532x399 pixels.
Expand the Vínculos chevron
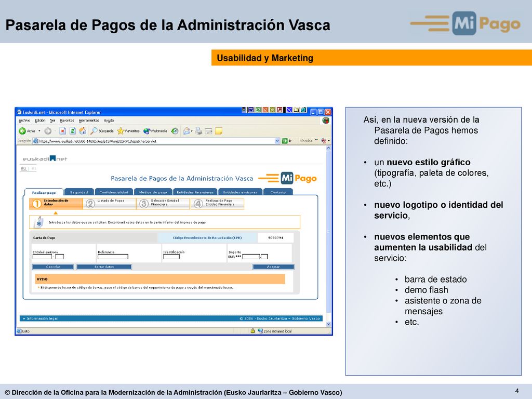coord(316,140)
